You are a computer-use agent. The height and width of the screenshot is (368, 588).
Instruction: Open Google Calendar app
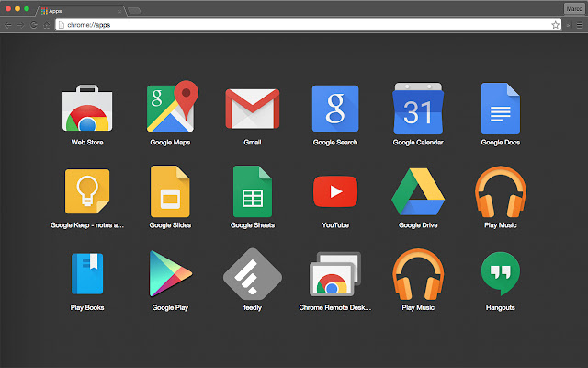[x=418, y=109]
